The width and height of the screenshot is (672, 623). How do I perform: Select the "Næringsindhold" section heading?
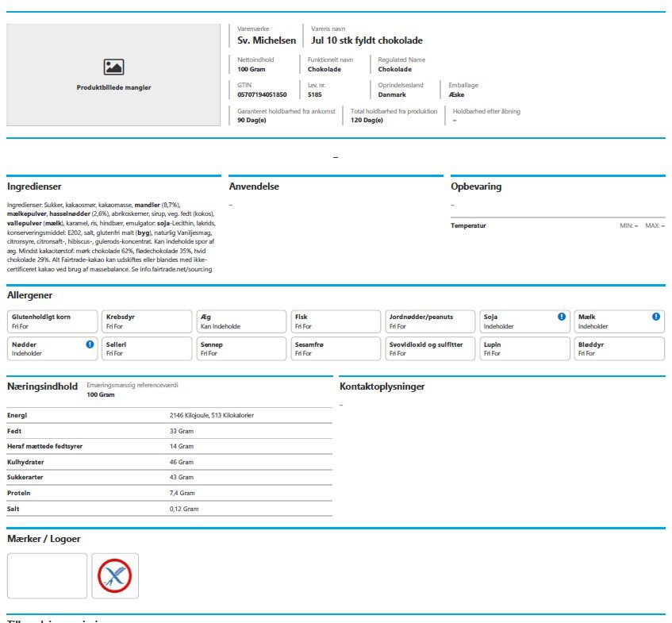(42, 386)
